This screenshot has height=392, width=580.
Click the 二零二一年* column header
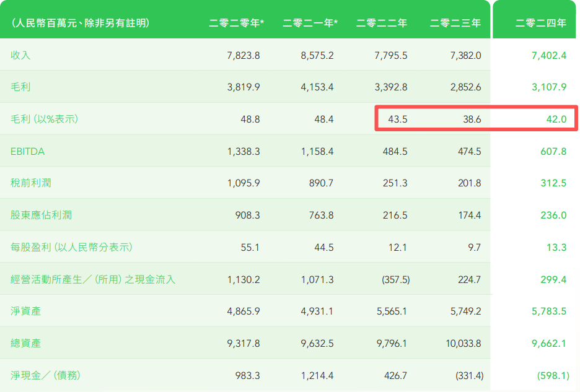pos(310,23)
